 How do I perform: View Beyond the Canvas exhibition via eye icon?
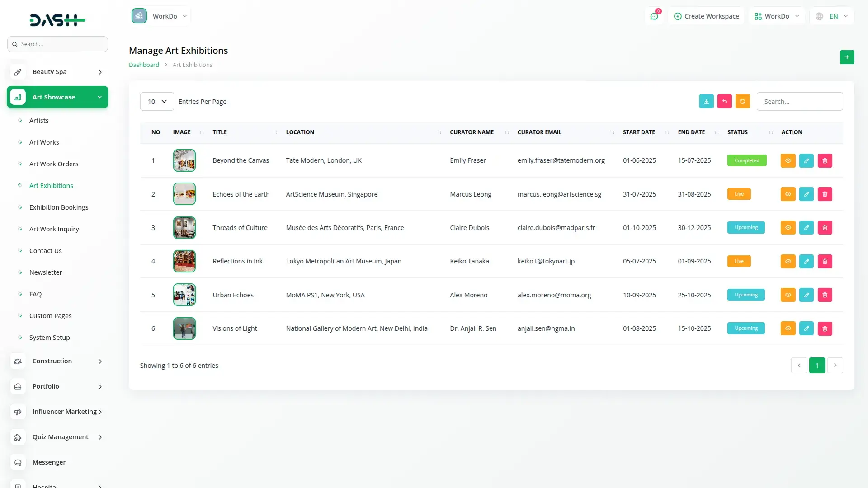[788, 160]
